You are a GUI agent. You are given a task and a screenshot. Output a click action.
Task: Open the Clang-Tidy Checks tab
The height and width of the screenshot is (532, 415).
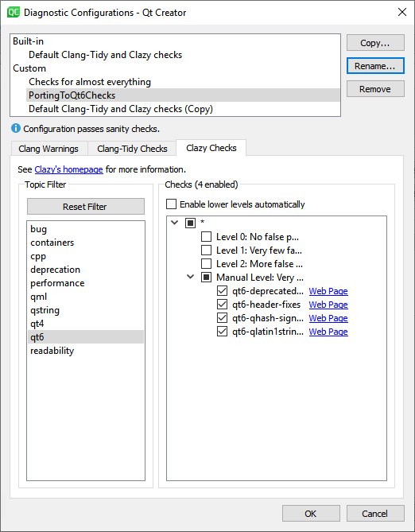pos(132,149)
